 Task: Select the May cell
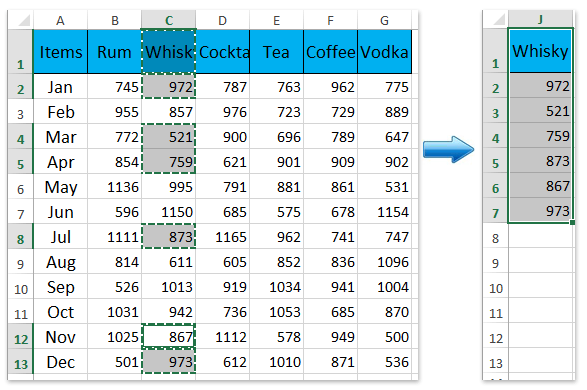click(60, 187)
